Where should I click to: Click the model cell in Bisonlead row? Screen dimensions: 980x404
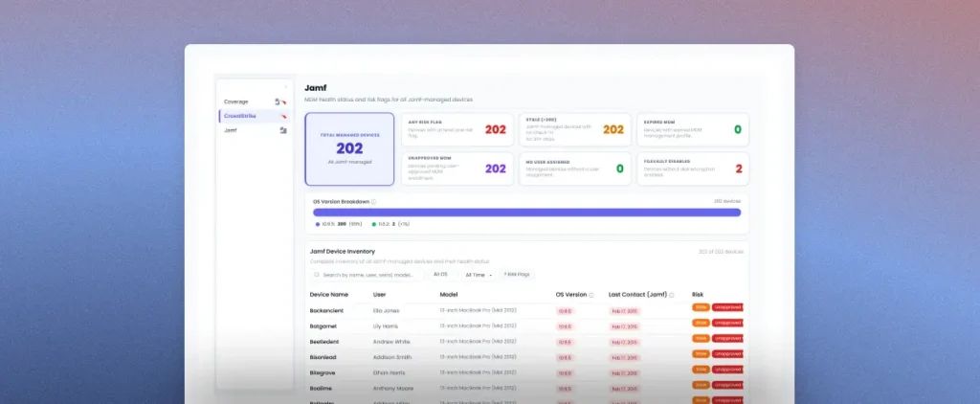coord(478,357)
